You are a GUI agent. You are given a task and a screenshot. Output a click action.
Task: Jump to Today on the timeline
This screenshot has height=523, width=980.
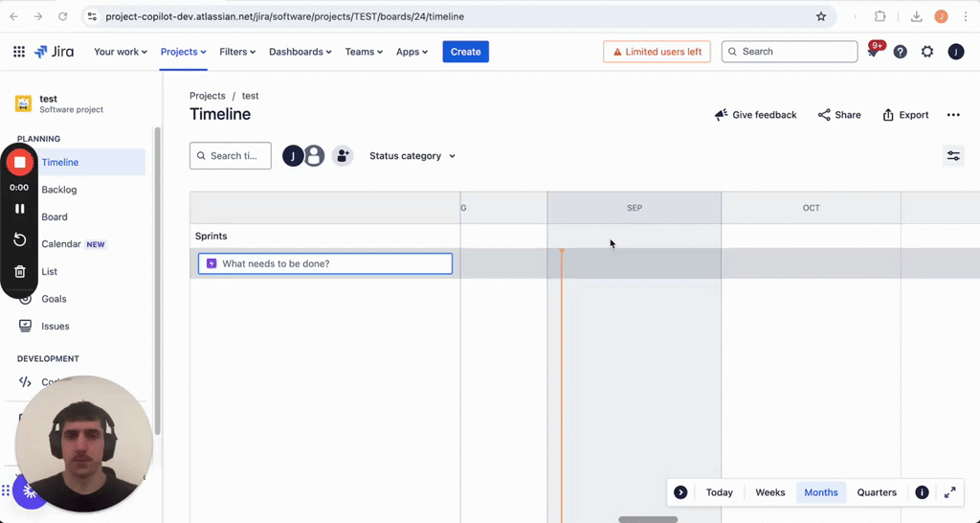(x=720, y=492)
